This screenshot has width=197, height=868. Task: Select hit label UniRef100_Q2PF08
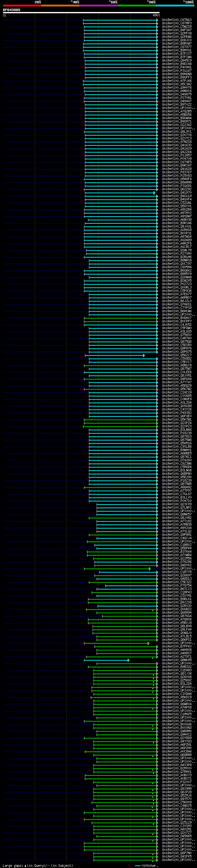coord(177,33)
